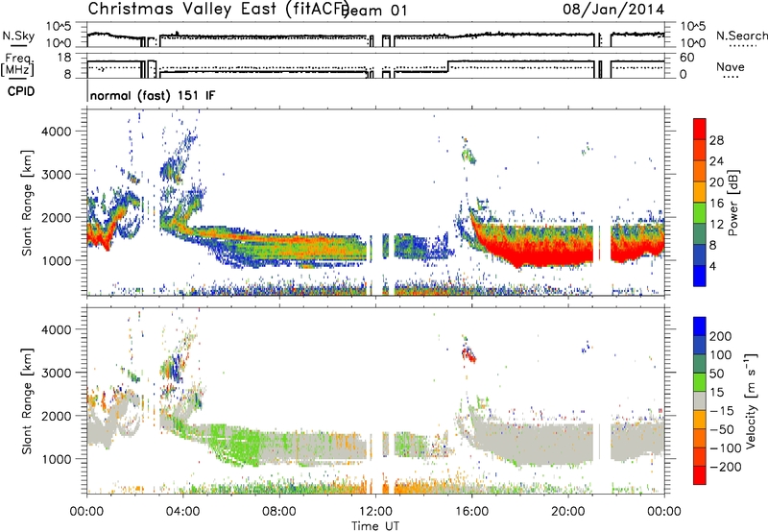Click the "200" label on Velocity colorbar
768x532 pixels.
tap(721, 336)
